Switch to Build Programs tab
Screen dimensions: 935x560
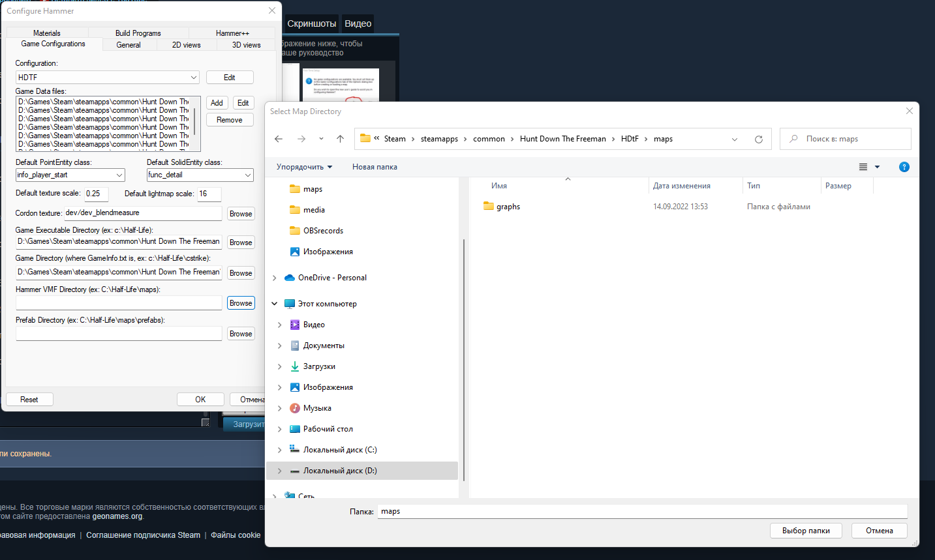pyautogui.click(x=138, y=33)
